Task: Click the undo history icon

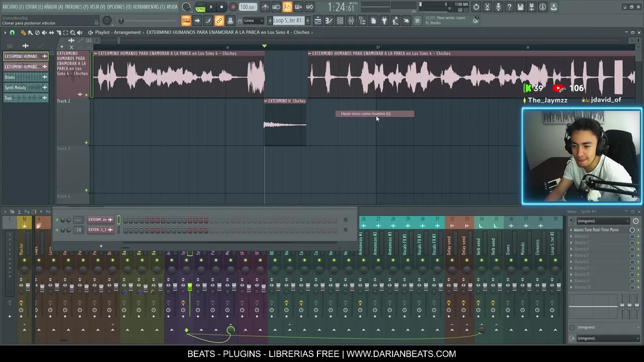Action: click(x=476, y=7)
